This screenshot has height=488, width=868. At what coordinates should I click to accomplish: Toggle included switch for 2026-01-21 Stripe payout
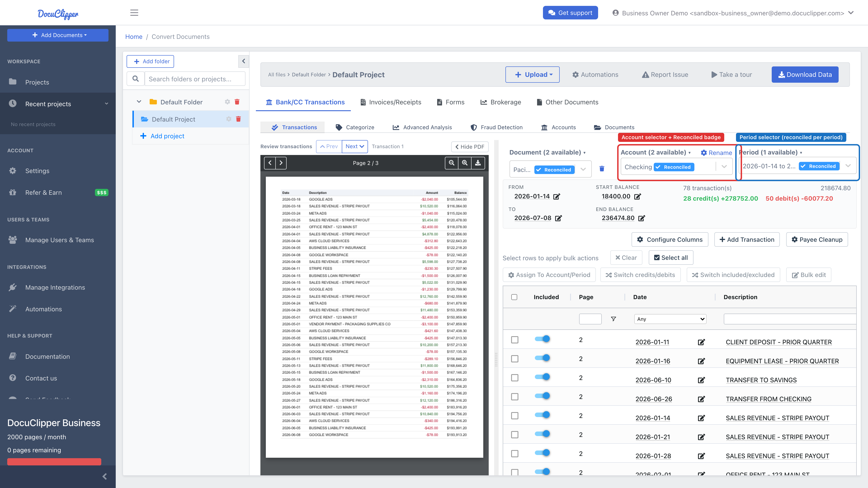click(x=542, y=434)
